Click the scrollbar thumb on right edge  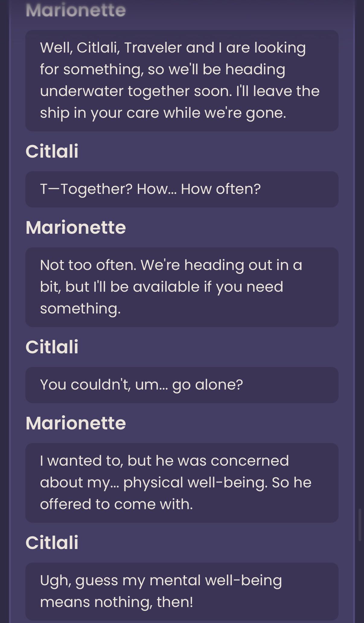point(359,525)
